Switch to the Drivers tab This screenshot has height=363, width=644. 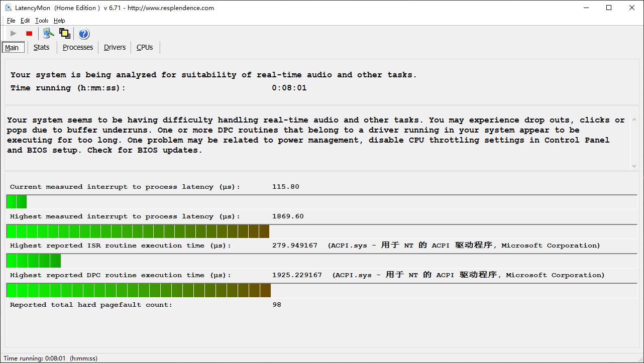click(x=115, y=47)
